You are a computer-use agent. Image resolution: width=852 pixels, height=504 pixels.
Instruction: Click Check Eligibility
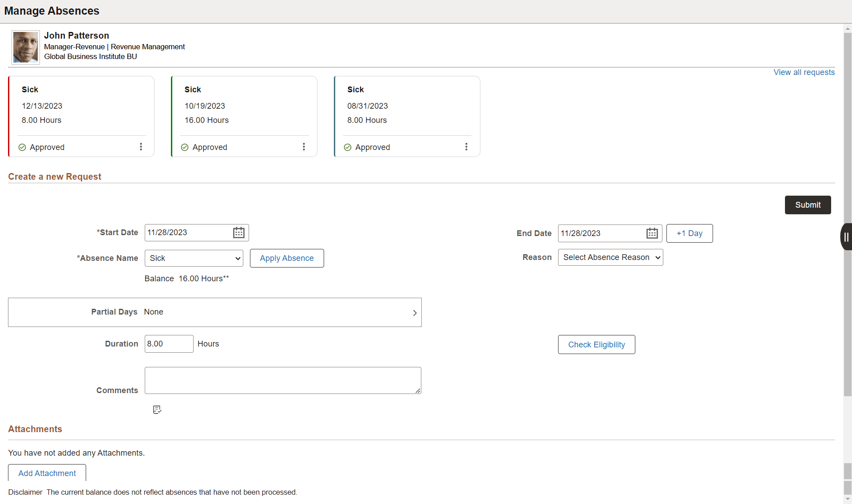596,344
